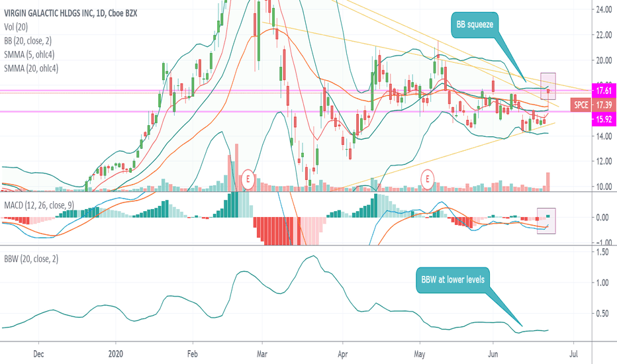The height and width of the screenshot is (364, 617).
Task: Click the 22.00 price axis label
Action: point(604,35)
